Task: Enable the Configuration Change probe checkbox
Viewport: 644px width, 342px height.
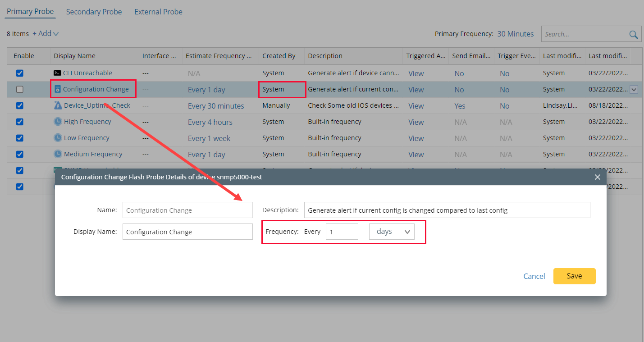Action: 19,89
